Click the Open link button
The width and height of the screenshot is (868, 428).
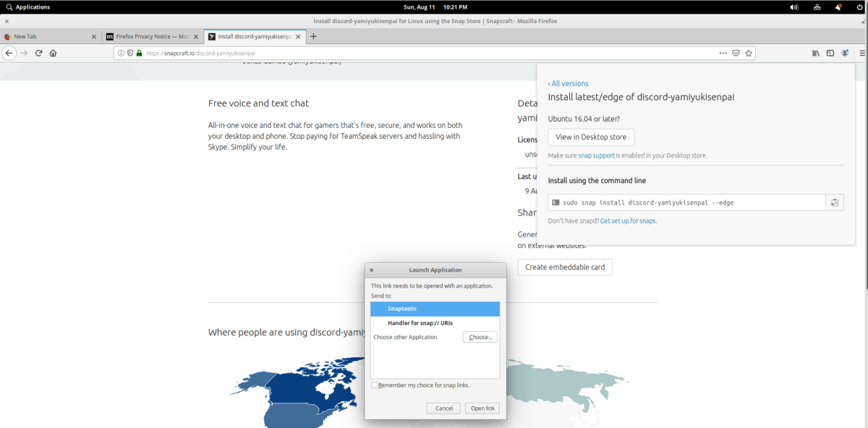click(483, 408)
